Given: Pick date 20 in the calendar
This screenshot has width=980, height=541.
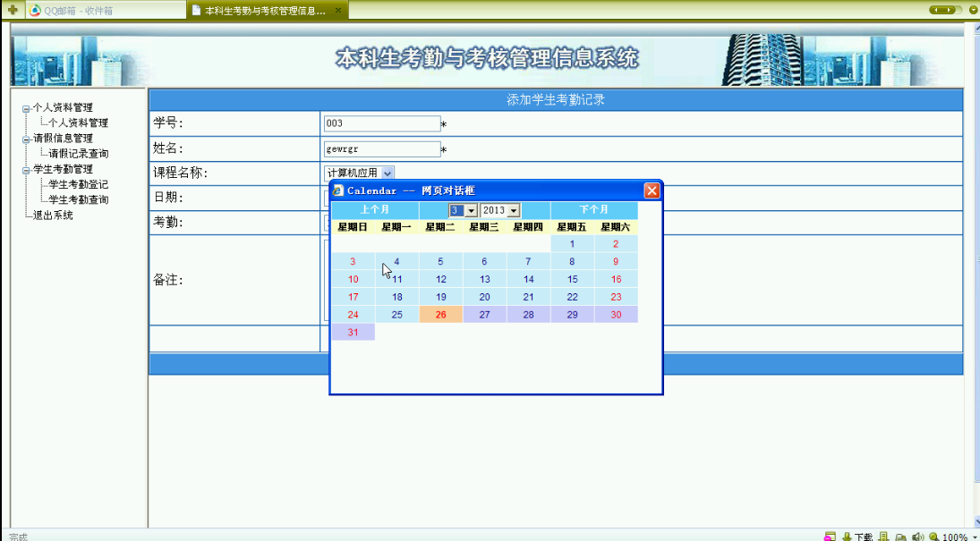Looking at the screenshot, I should 484,297.
